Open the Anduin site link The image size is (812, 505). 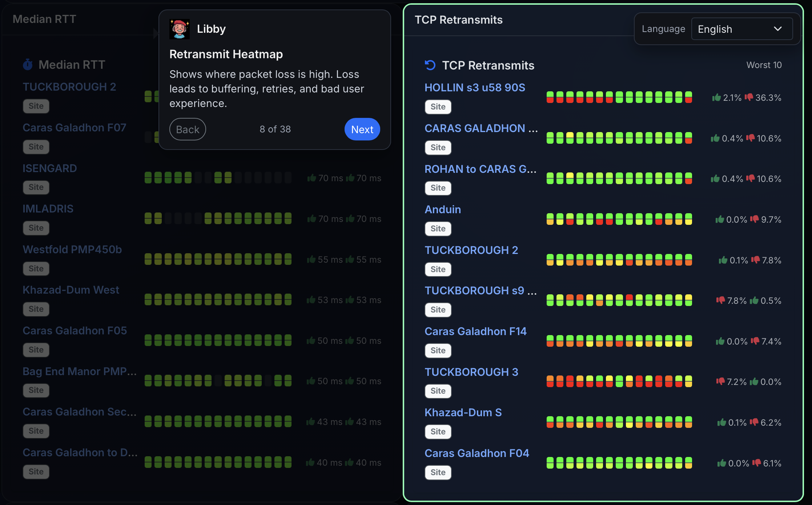point(443,210)
